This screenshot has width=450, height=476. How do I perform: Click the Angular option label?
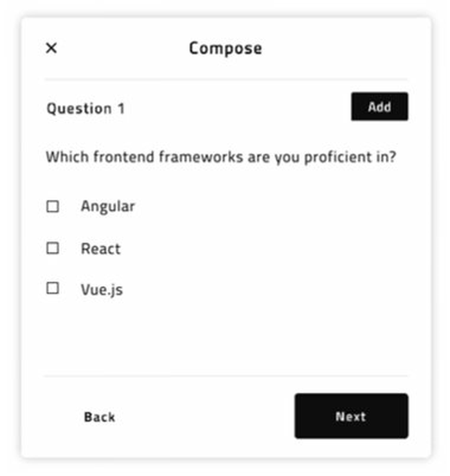(x=107, y=206)
